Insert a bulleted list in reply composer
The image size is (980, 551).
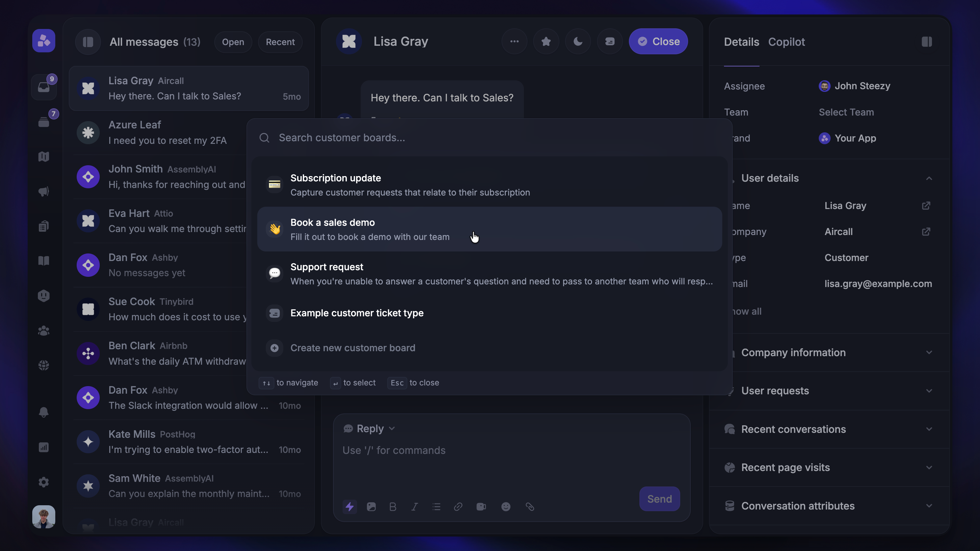[x=436, y=507]
